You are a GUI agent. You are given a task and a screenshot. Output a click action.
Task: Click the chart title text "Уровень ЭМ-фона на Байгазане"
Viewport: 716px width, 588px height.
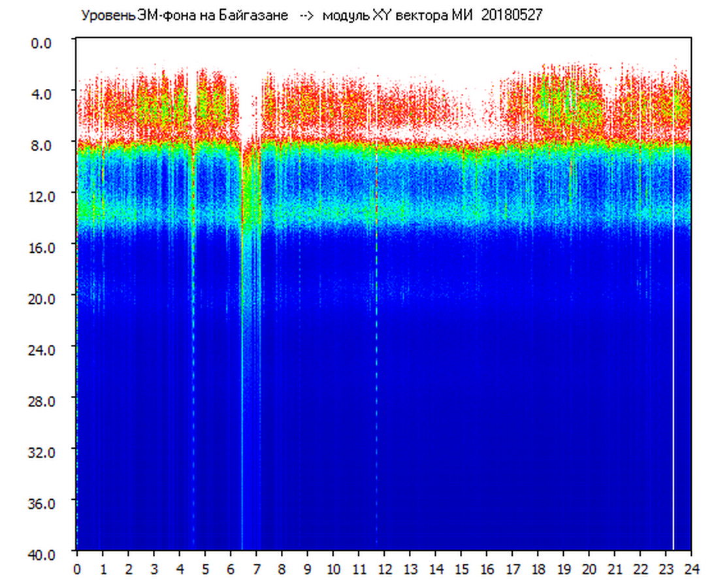pyautogui.click(x=184, y=16)
